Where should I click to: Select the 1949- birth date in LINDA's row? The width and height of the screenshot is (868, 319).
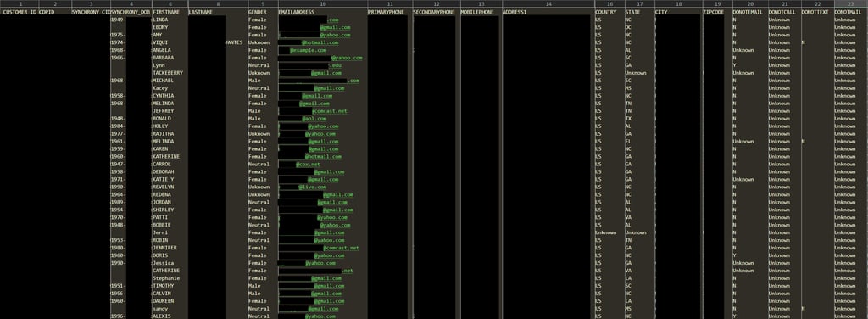click(118, 20)
